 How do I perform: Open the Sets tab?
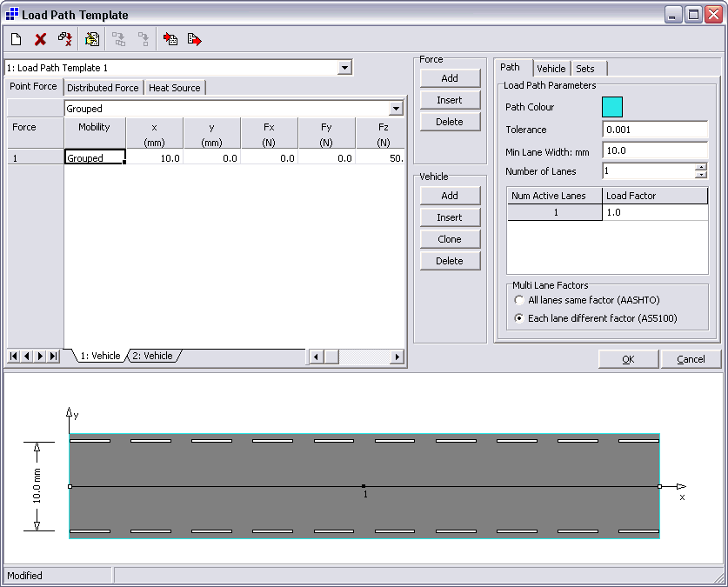[585, 69]
